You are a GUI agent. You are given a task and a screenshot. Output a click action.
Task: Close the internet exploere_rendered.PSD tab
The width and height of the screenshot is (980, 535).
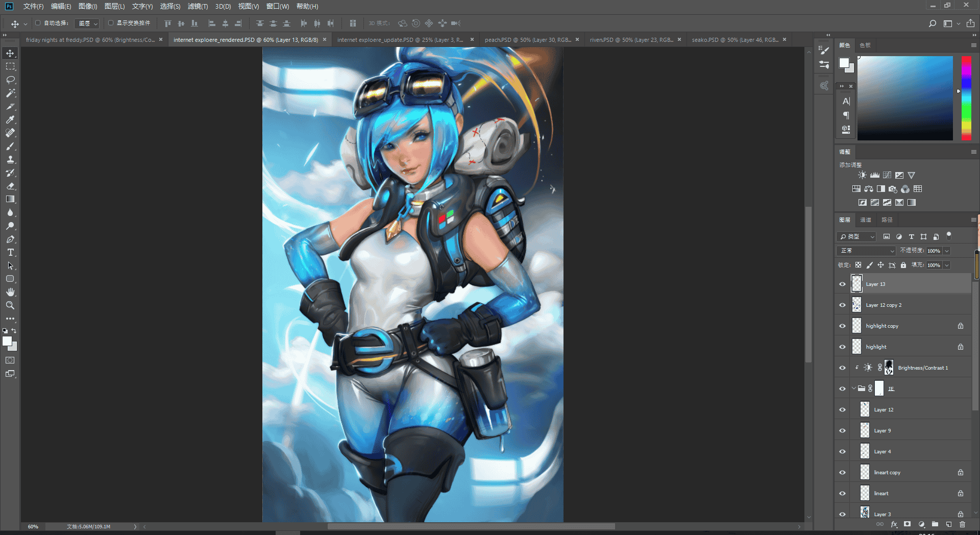pyautogui.click(x=324, y=39)
